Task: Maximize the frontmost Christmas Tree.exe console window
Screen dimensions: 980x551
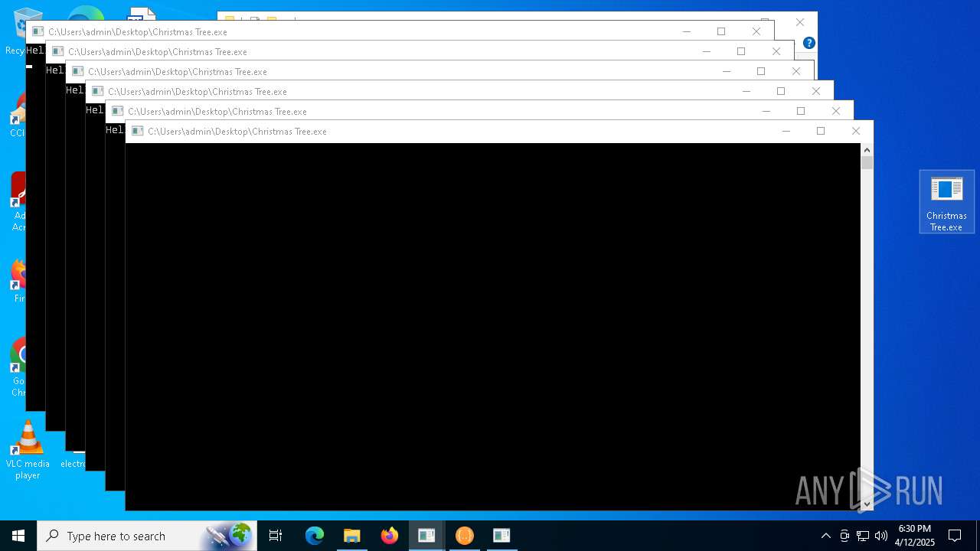Action: click(x=821, y=131)
